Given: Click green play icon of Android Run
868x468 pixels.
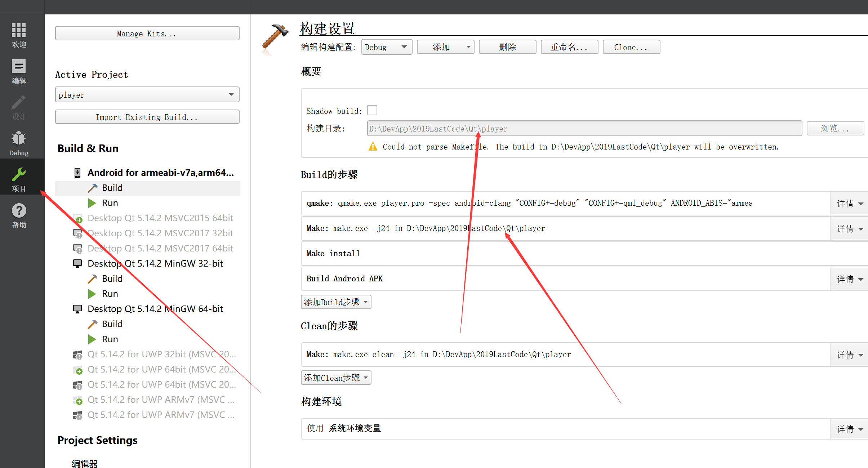Looking at the screenshot, I should pyautogui.click(x=92, y=203).
